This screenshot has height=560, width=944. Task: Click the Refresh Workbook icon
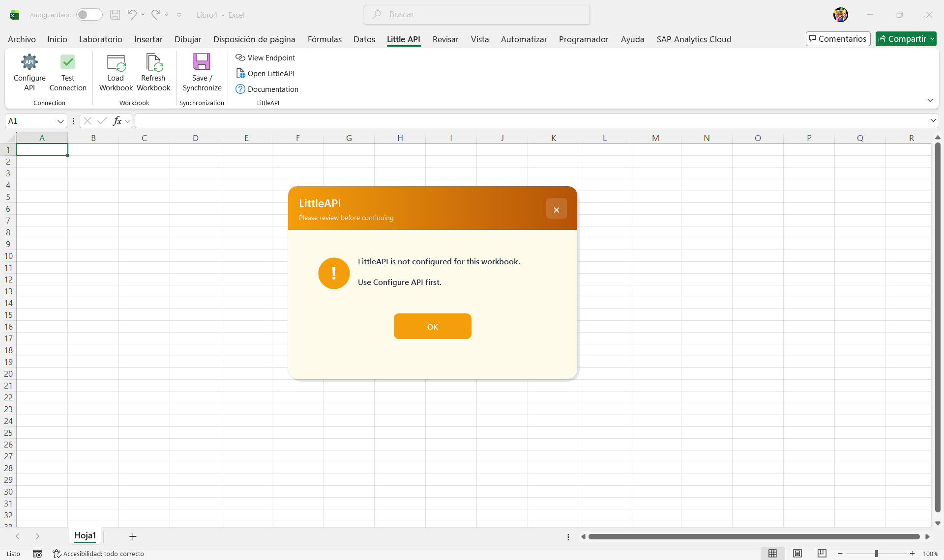pos(153,62)
